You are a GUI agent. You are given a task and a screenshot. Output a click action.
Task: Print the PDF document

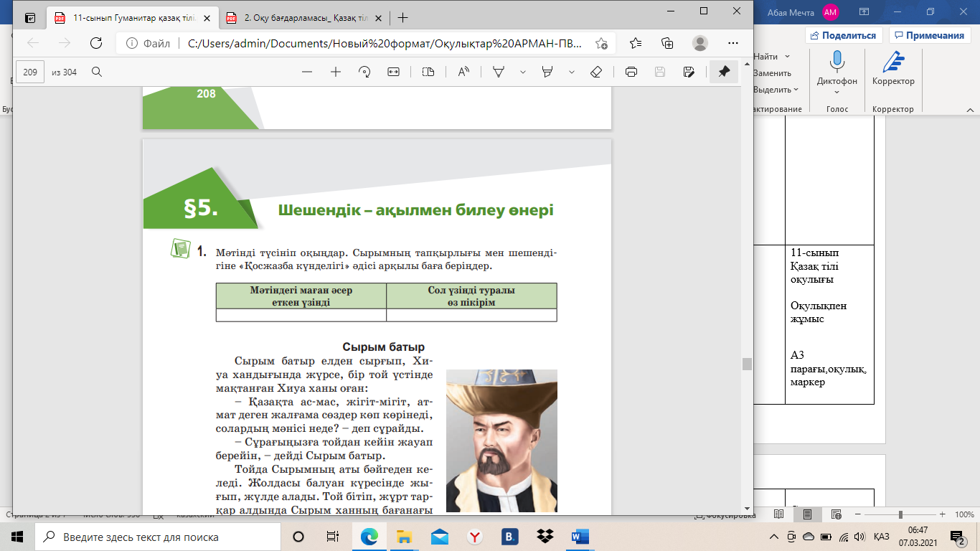pyautogui.click(x=631, y=72)
